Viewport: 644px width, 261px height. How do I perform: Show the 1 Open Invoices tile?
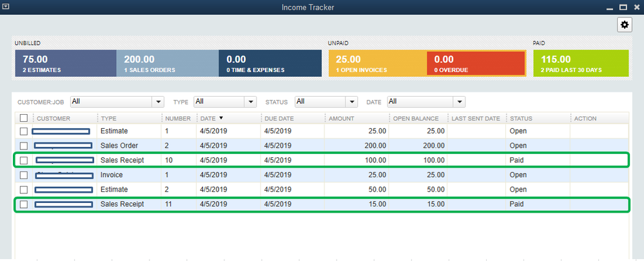[378, 64]
